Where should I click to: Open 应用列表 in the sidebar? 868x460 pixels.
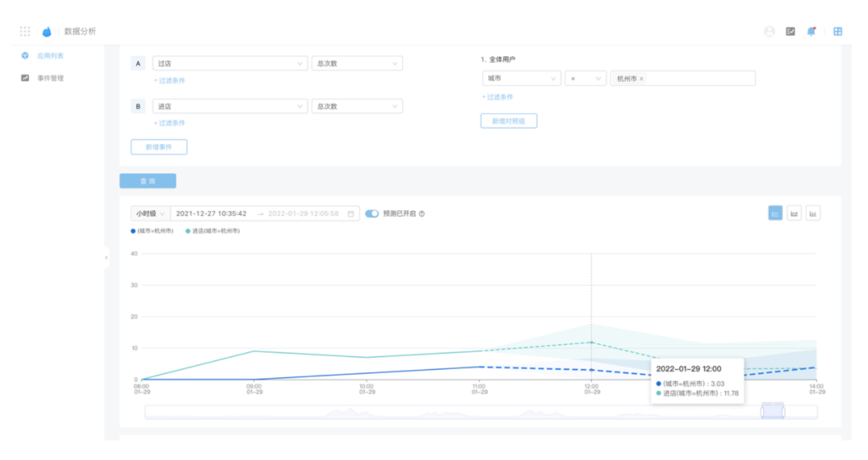click(50, 56)
